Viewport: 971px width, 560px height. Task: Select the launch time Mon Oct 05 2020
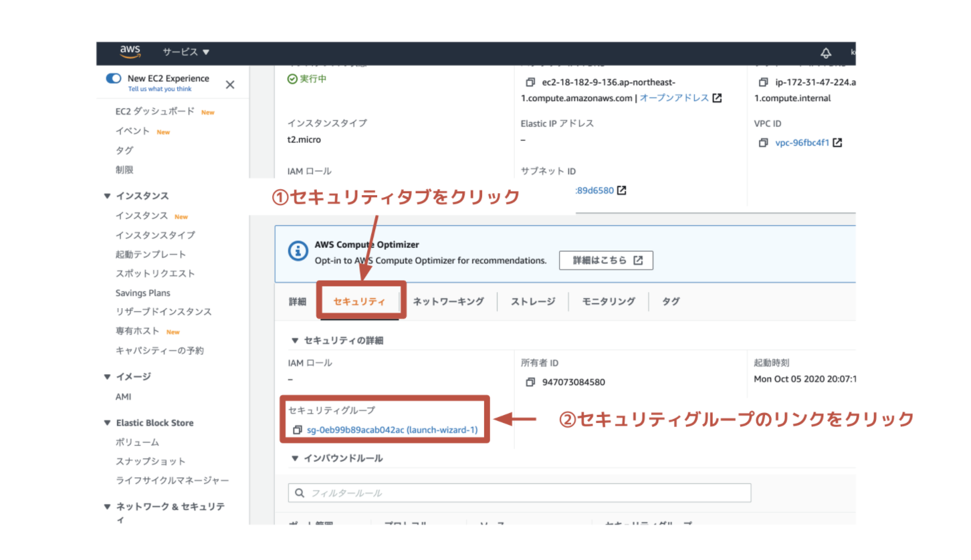click(804, 379)
